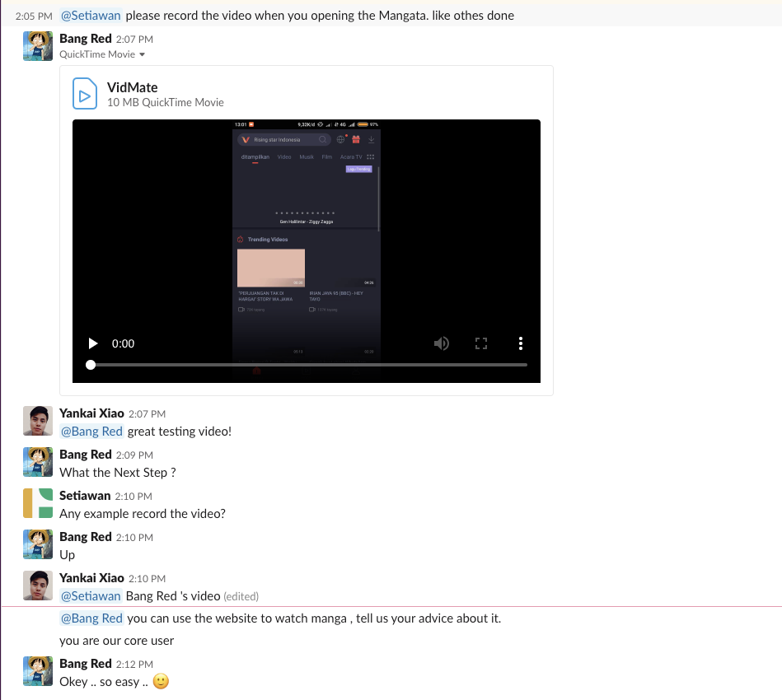Image resolution: width=782 pixels, height=700 pixels.
Task: Click the VidMate file type icon
Action: tap(85, 93)
